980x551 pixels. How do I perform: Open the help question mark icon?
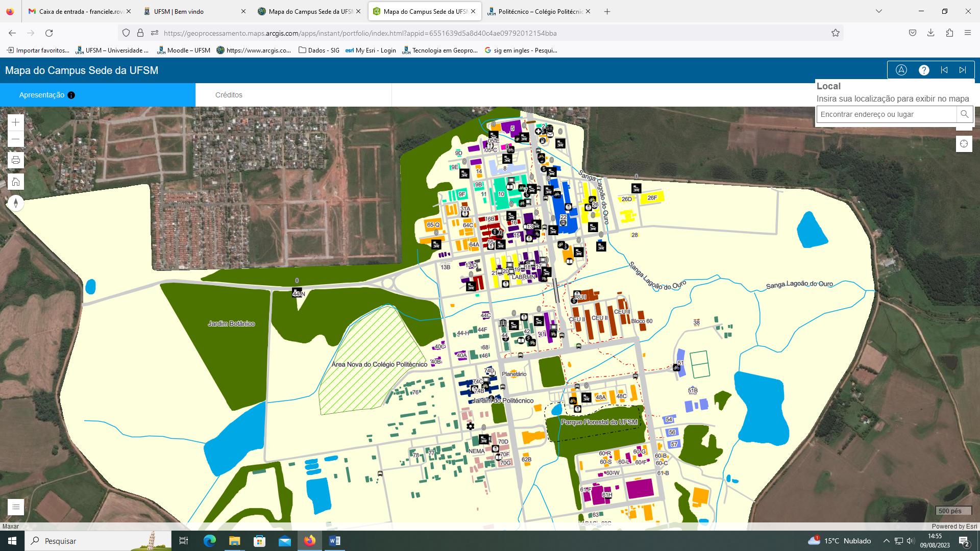click(x=924, y=70)
